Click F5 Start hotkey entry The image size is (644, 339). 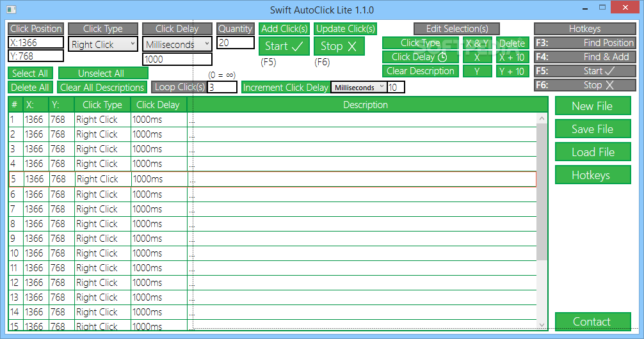tap(585, 71)
